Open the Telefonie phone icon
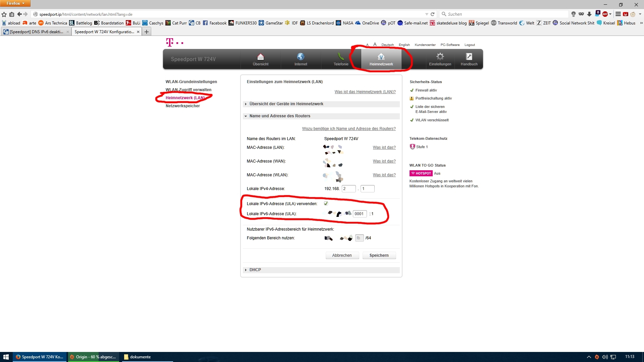Screen dimensions: 644x362 point(341,57)
